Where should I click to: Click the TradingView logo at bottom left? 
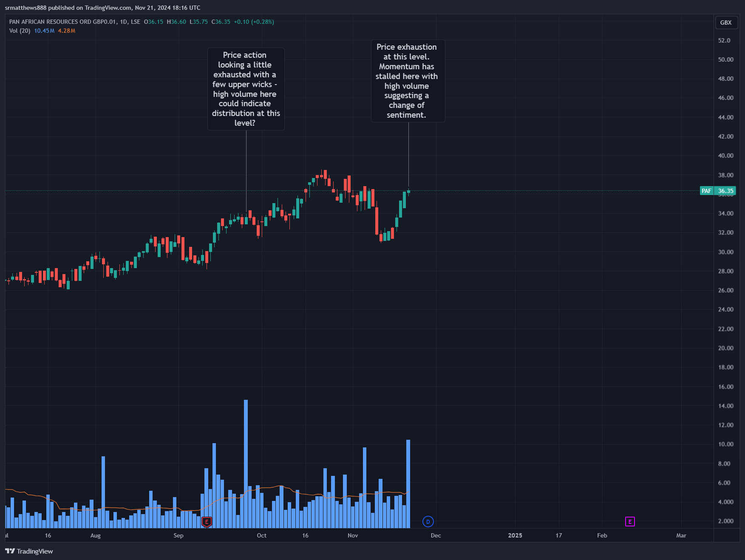(x=29, y=551)
